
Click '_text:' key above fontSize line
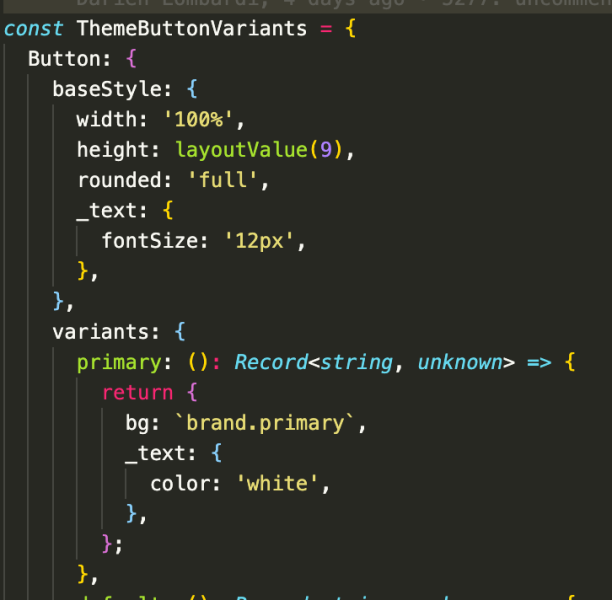[112, 211]
